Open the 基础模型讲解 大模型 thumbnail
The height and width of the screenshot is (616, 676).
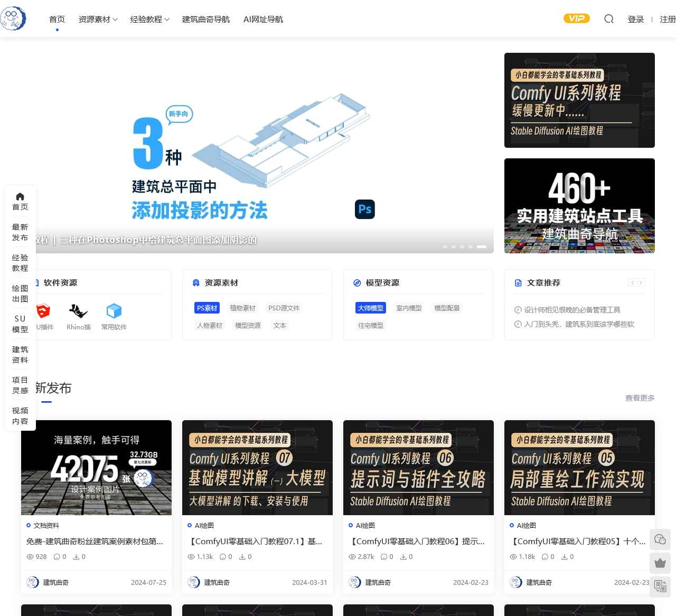257,468
